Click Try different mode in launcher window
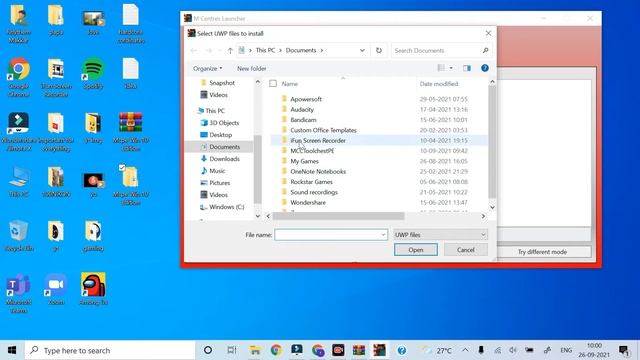640x360 pixels. (x=542, y=252)
